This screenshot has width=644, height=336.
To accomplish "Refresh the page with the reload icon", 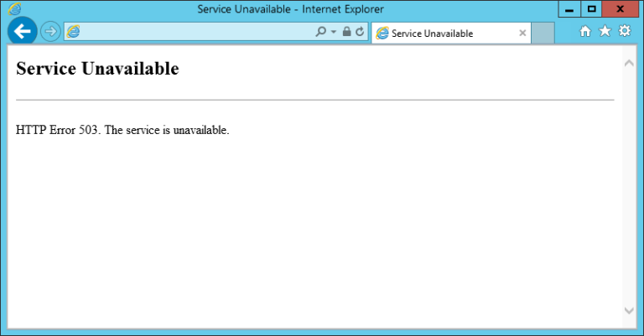I will point(360,31).
